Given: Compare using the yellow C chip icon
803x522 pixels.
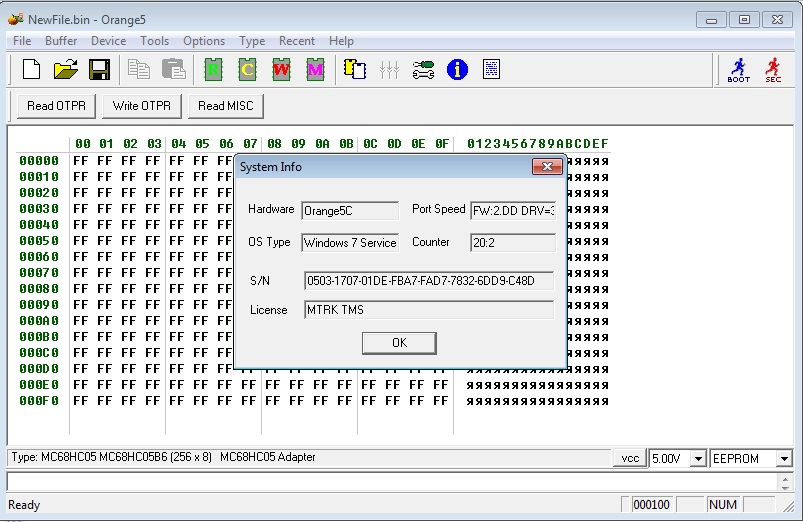Looking at the screenshot, I should click(247, 69).
